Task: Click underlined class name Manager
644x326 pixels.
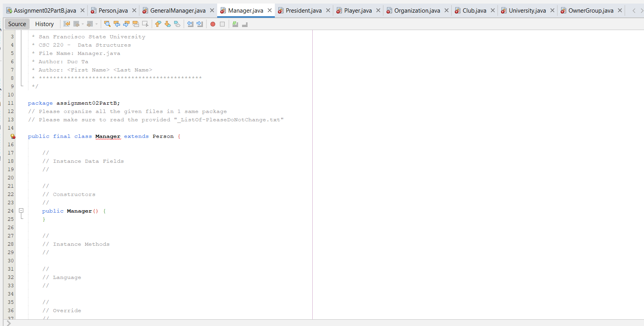Action: (108, 136)
